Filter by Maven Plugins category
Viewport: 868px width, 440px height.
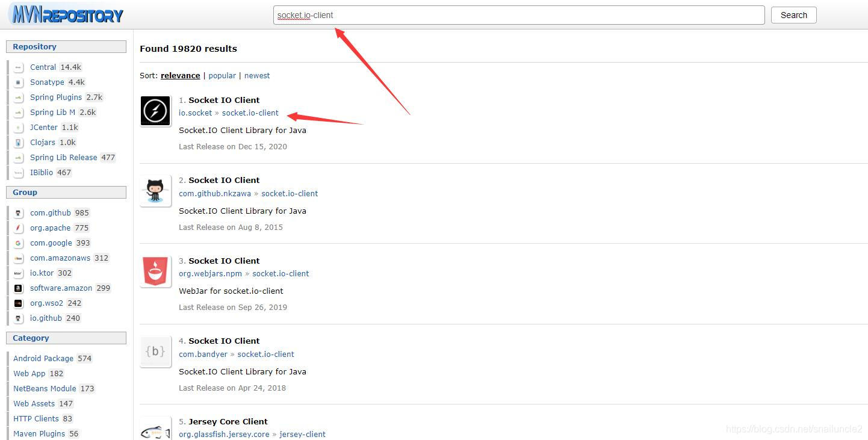pos(39,434)
